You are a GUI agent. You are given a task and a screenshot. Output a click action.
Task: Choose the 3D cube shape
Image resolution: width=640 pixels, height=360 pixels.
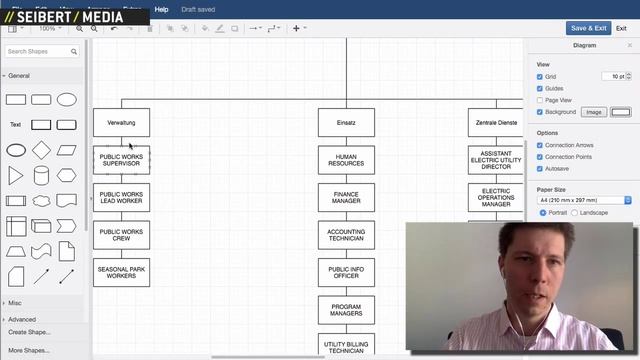(x=41, y=226)
